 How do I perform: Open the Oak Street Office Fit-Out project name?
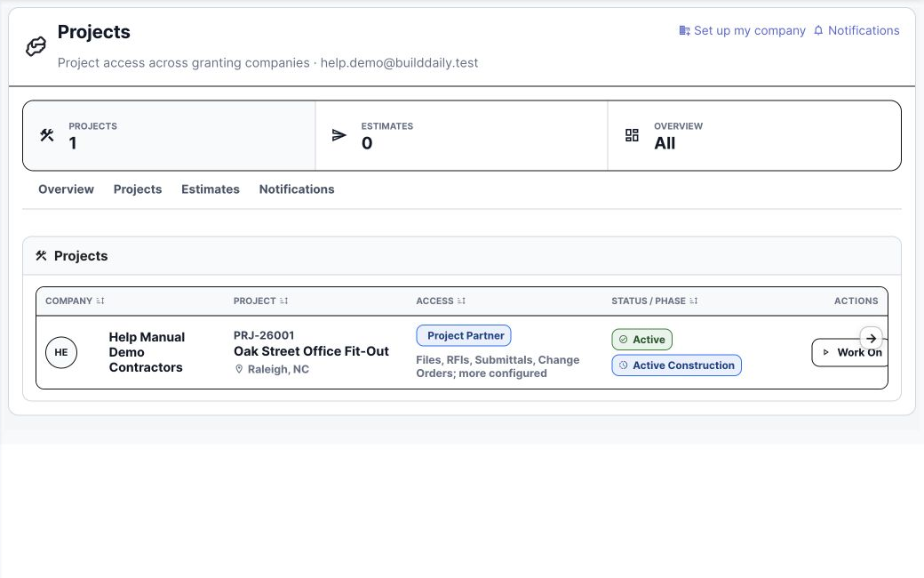(311, 351)
